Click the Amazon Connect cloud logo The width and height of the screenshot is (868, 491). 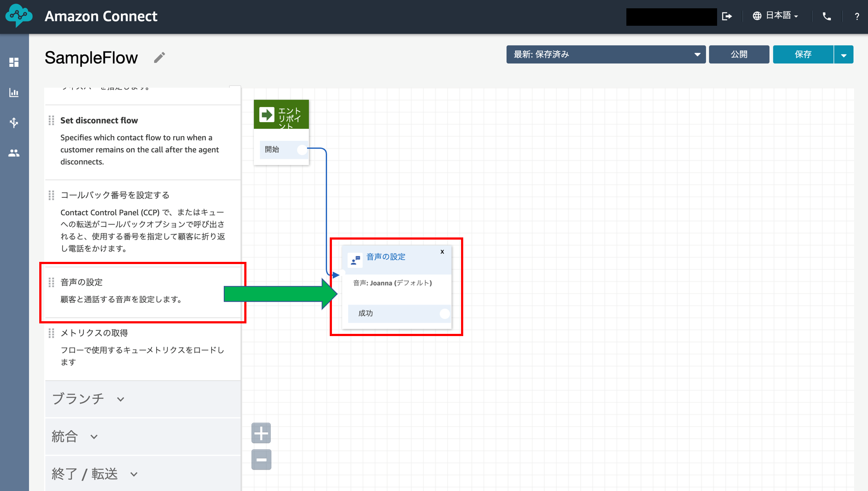pyautogui.click(x=19, y=16)
